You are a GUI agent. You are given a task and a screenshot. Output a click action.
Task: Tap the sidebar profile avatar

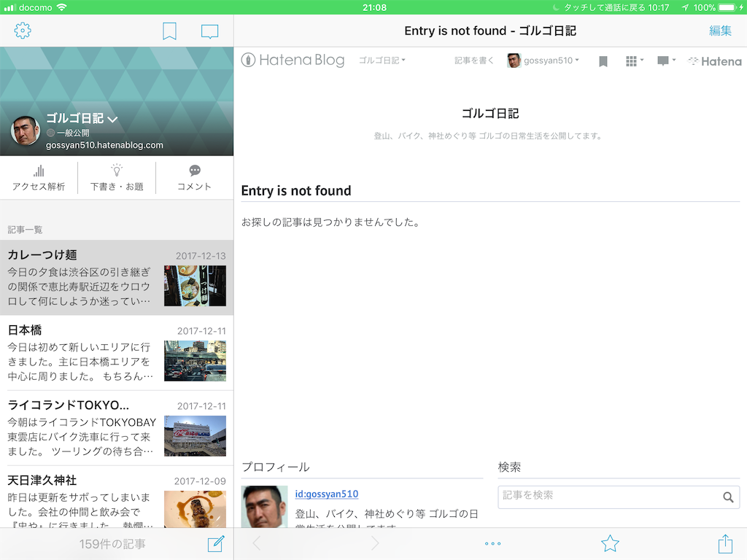(x=26, y=131)
